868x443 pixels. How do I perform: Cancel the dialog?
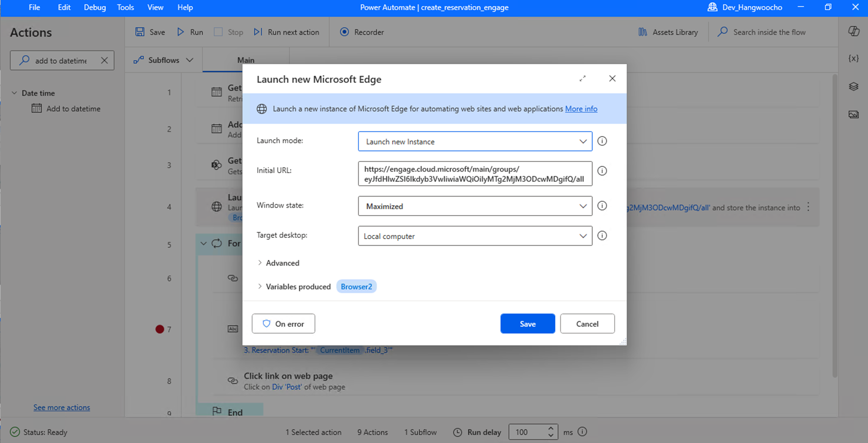coord(587,324)
